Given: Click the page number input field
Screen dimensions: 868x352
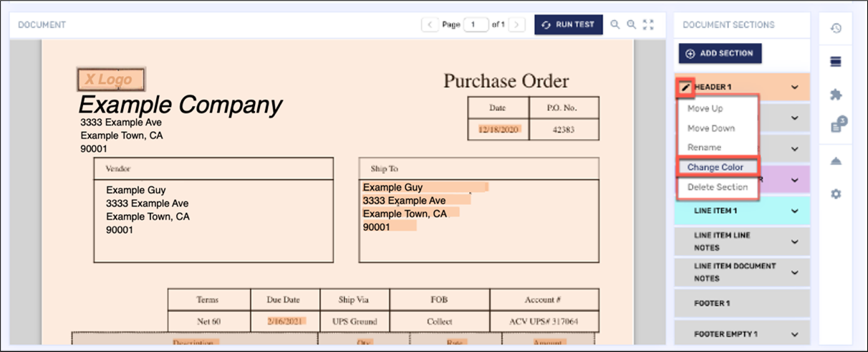Looking at the screenshot, I should 475,24.
